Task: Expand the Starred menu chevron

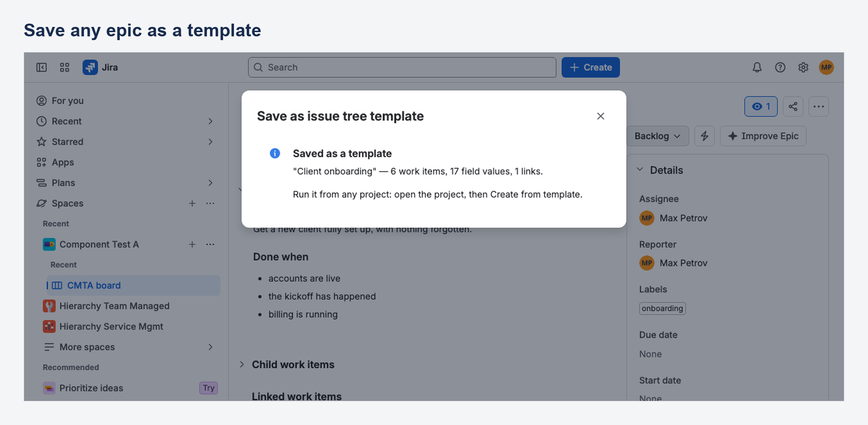Action: [210, 142]
